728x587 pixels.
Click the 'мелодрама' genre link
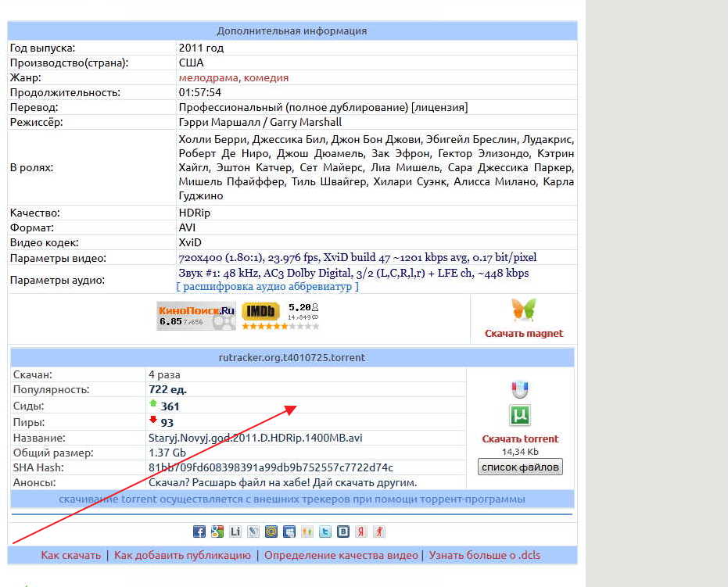(x=208, y=77)
